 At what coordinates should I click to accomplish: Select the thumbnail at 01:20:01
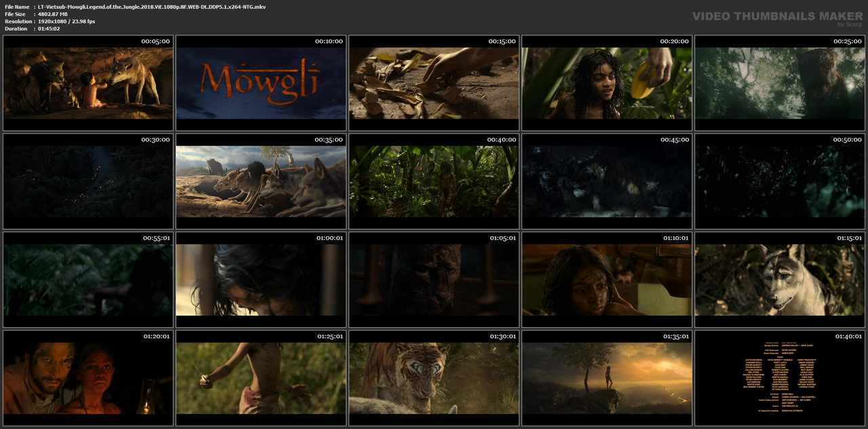tap(88, 378)
